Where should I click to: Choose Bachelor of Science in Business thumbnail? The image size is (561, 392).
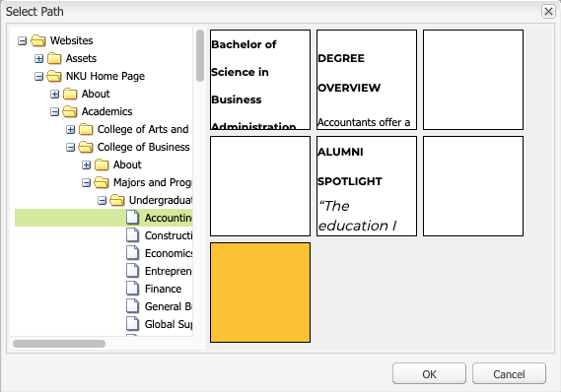260,80
